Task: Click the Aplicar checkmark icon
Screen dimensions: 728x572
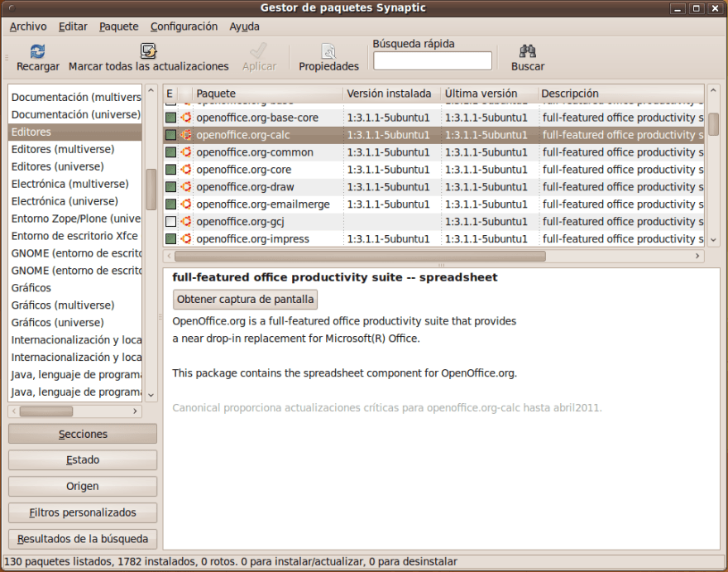Action: 259,51
